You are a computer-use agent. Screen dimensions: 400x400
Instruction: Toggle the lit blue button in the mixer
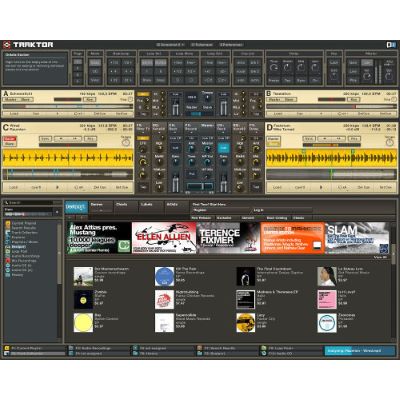(x=224, y=147)
